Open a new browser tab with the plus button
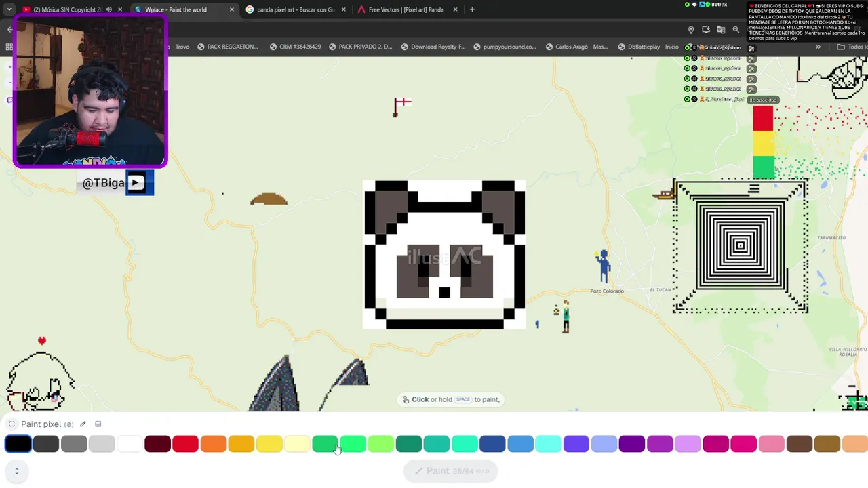Screen dimensions: 868x488 [472, 9]
